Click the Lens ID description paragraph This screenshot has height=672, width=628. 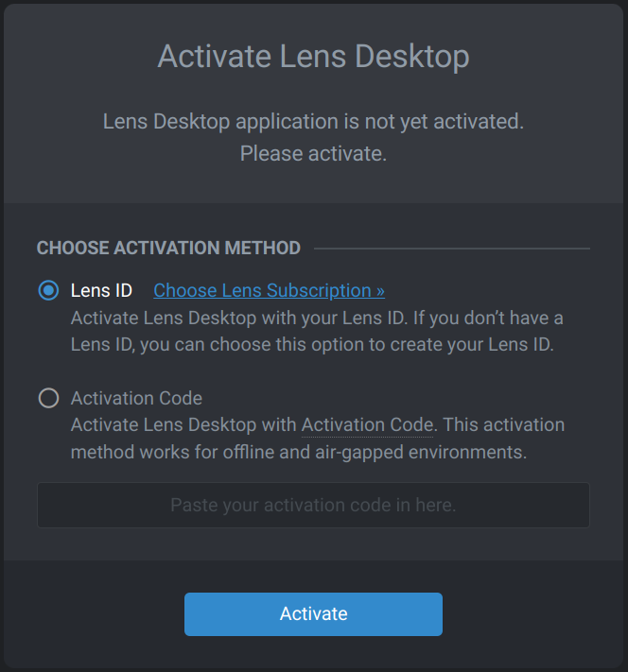click(317, 332)
